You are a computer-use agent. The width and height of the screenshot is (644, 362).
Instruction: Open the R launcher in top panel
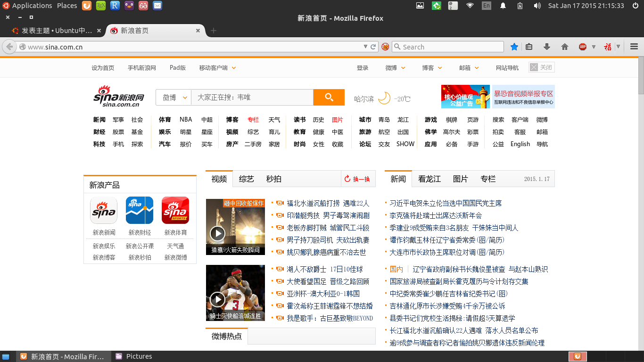click(115, 6)
